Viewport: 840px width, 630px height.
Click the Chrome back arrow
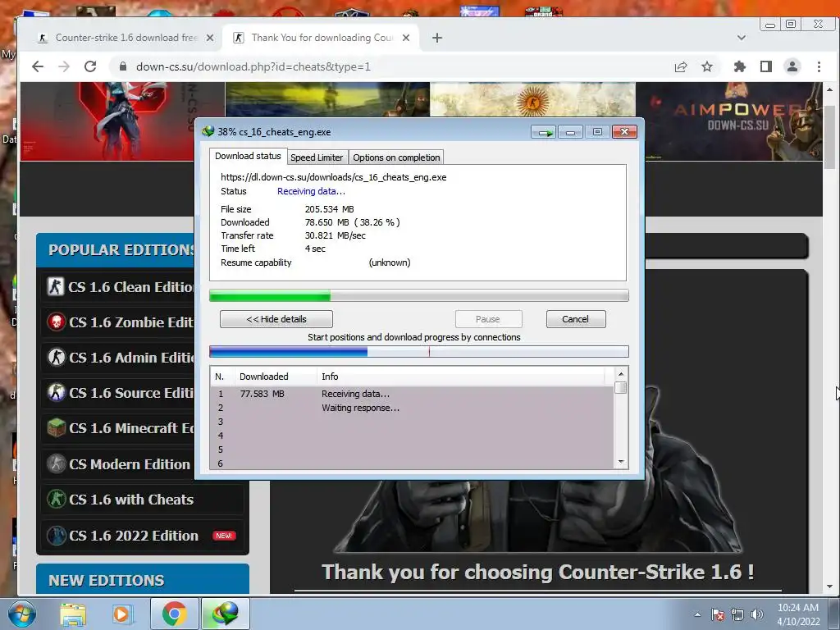(x=38, y=66)
